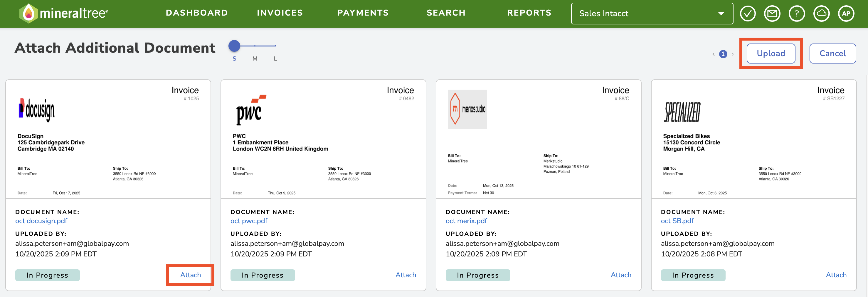Open oct docusign.pdf link

coord(41,221)
